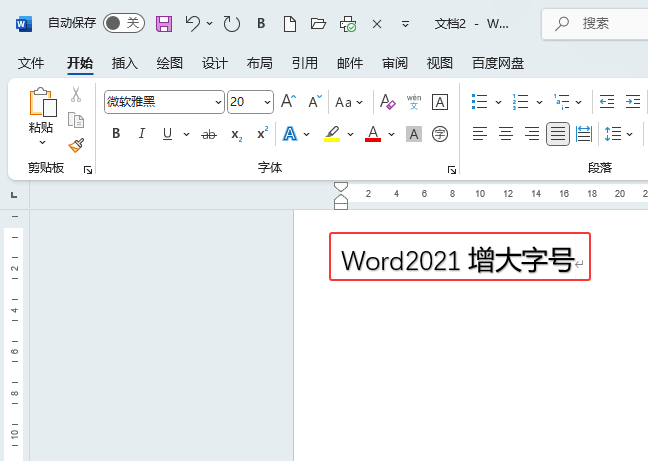Viewport: 648px width, 461px height.
Task: Toggle italic formatting
Action: [x=142, y=133]
